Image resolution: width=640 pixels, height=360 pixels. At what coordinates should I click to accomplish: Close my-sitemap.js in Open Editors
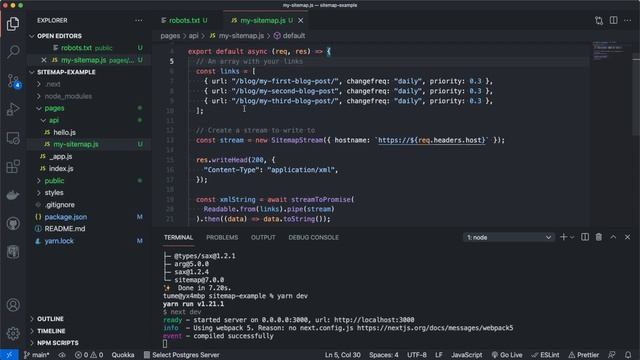tap(44, 60)
